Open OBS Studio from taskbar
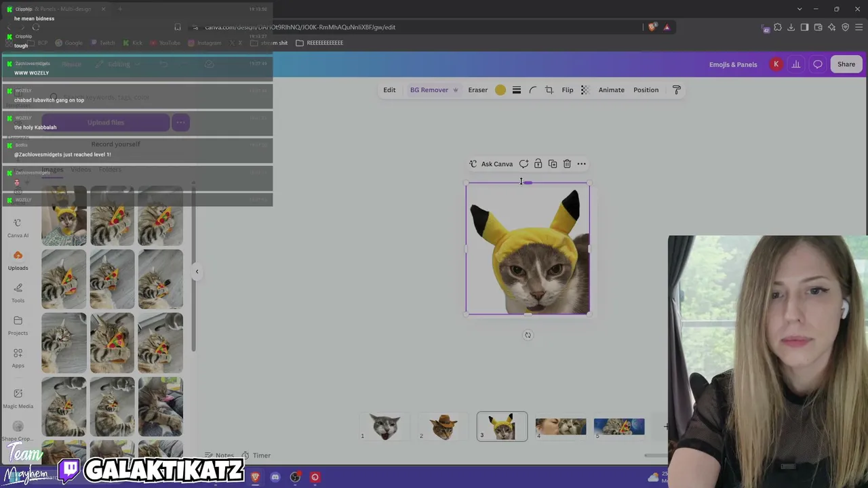Screen dimensions: 868x488 coord(295,477)
